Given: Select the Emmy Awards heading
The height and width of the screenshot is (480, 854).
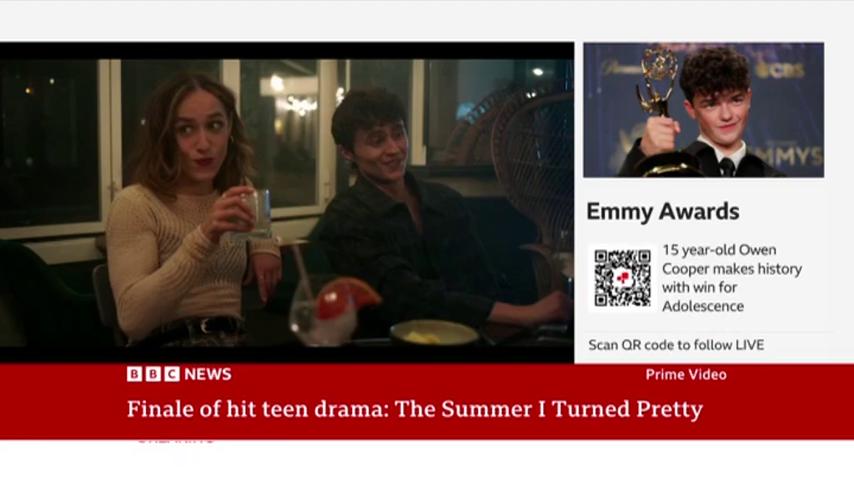Looking at the screenshot, I should coord(663,211).
